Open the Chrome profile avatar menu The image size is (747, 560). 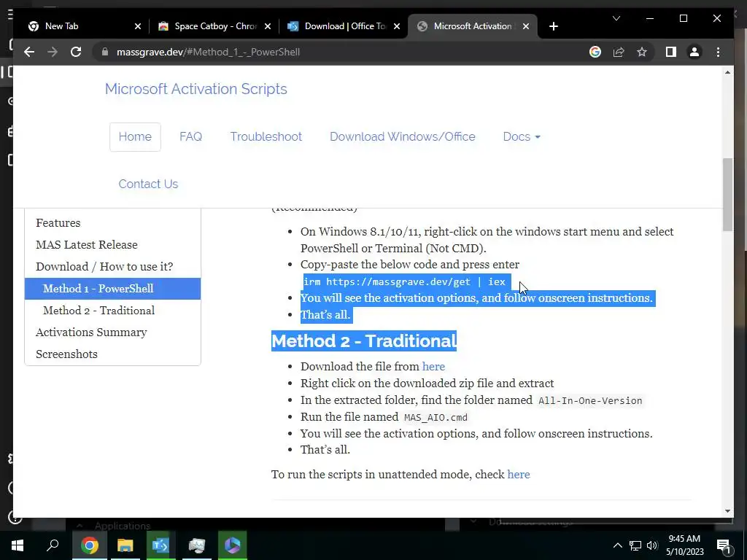694,52
